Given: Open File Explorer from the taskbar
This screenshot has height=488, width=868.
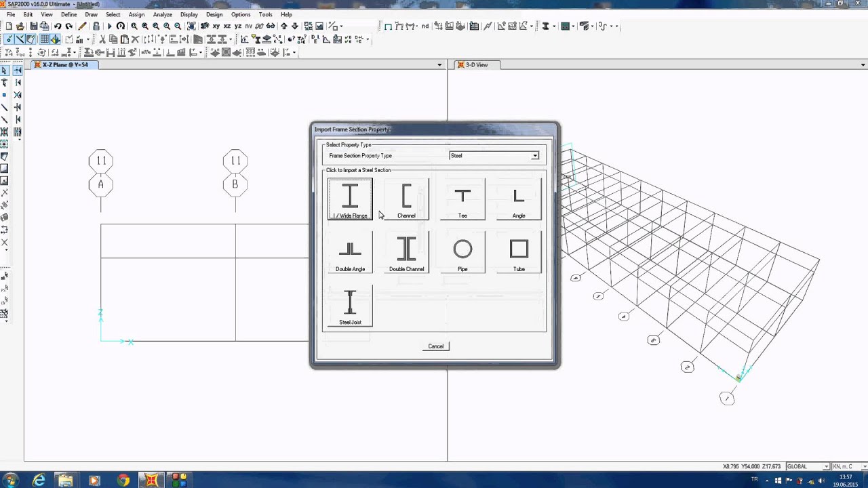Looking at the screenshot, I should (x=66, y=480).
